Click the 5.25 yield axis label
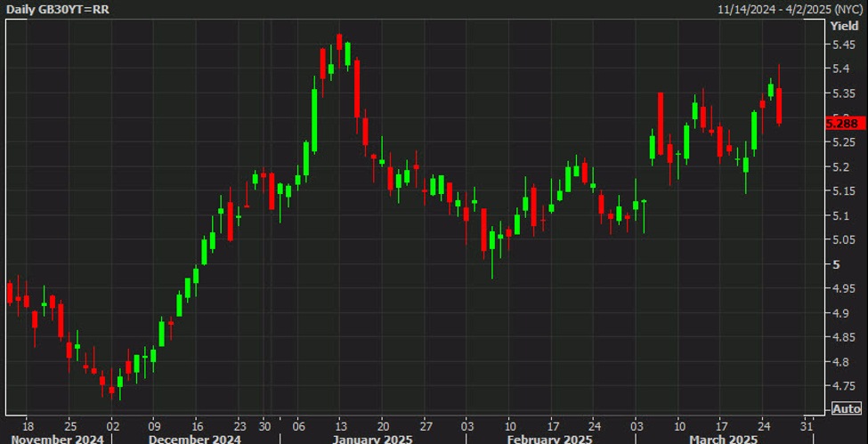The image size is (868, 444). point(844,142)
